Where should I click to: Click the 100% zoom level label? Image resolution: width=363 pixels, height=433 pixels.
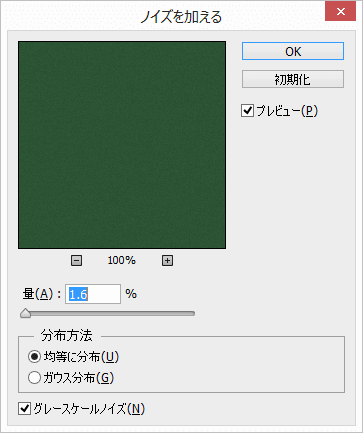click(x=122, y=260)
